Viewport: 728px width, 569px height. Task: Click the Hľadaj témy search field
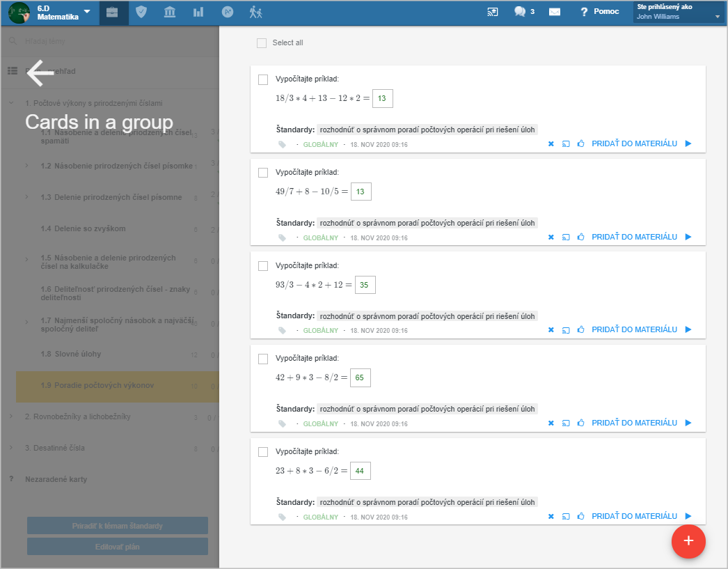[109, 41]
